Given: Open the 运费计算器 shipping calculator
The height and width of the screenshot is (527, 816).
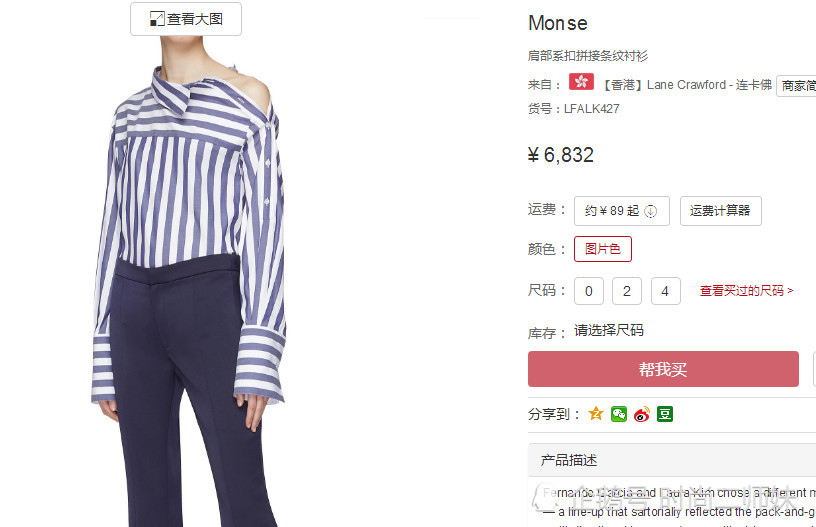Looking at the screenshot, I should click(721, 211).
